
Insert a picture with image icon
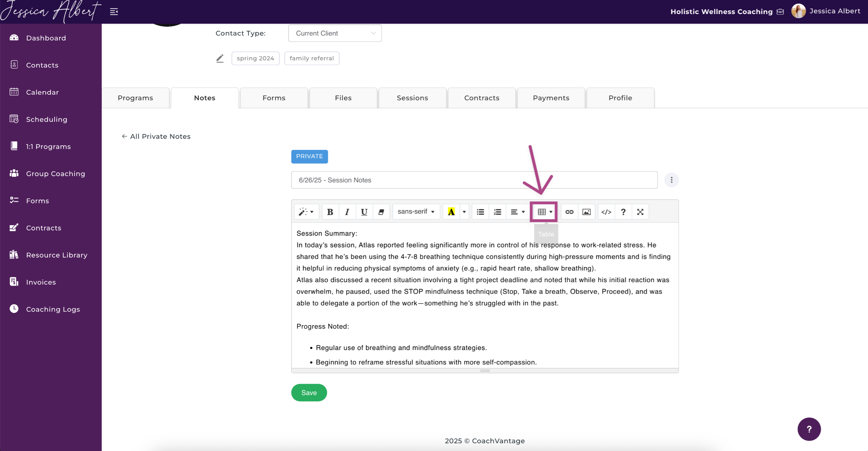(586, 212)
